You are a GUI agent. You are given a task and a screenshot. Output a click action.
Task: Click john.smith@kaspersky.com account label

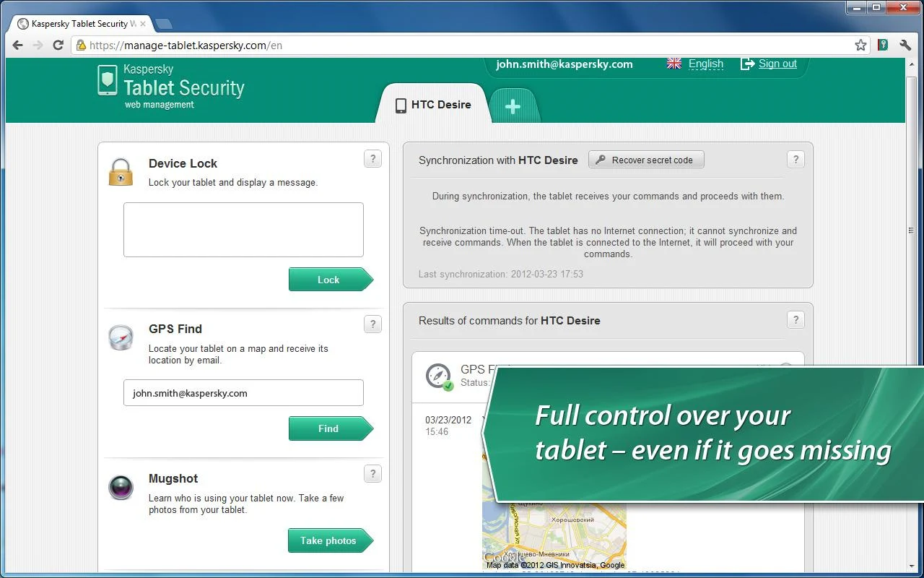(565, 64)
